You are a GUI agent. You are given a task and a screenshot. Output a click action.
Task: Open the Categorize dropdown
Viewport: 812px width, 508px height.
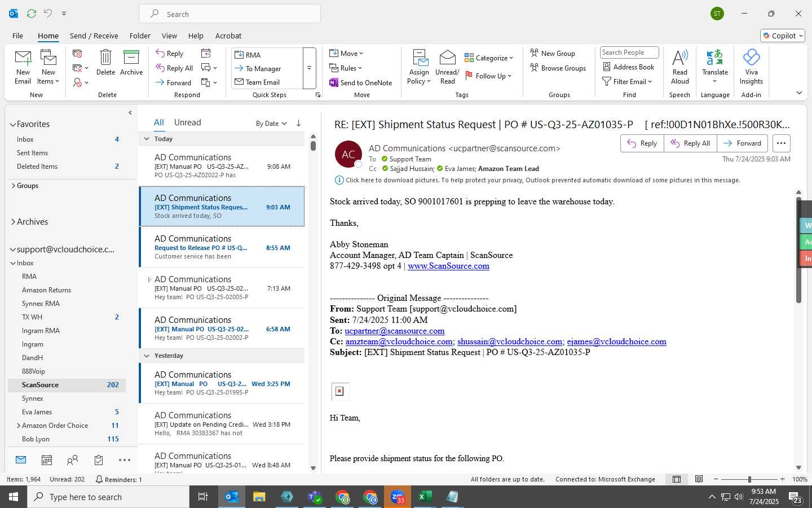point(489,58)
